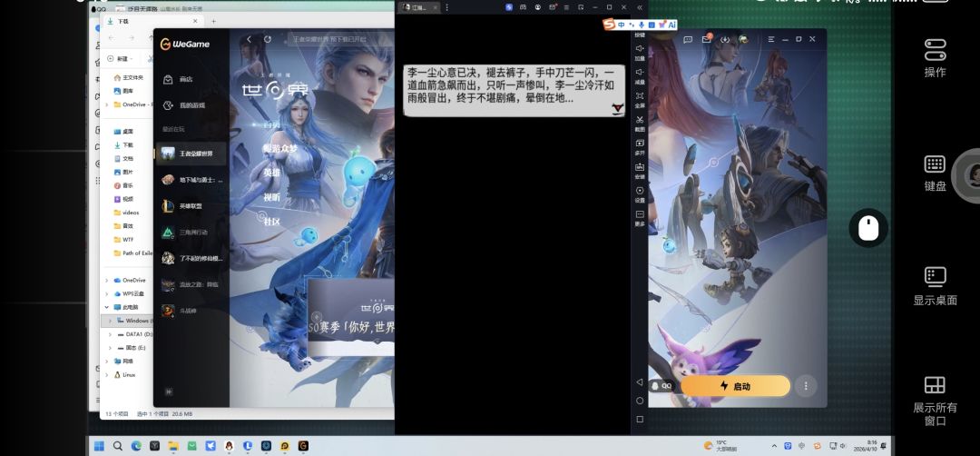Select 主文件夹 in Explorer navigation pane
The image size is (980, 456).
click(x=128, y=77)
